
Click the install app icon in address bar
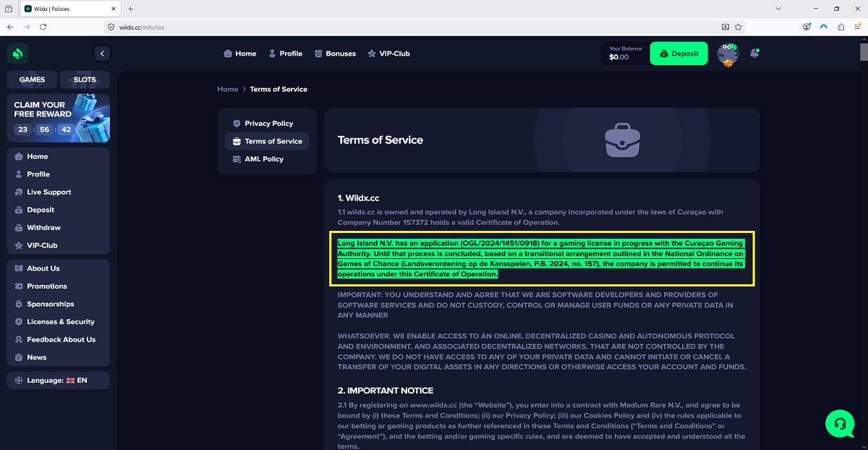(726, 27)
